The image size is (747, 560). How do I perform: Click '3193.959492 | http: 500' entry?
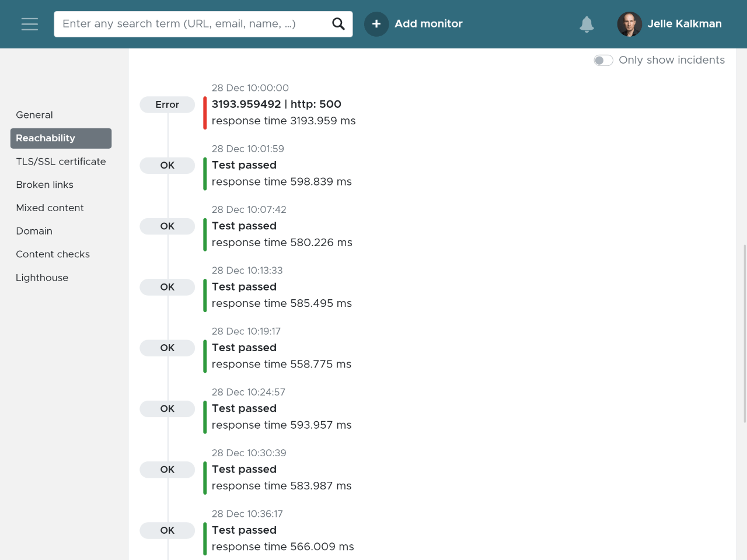pyautogui.click(x=277, y=104)
